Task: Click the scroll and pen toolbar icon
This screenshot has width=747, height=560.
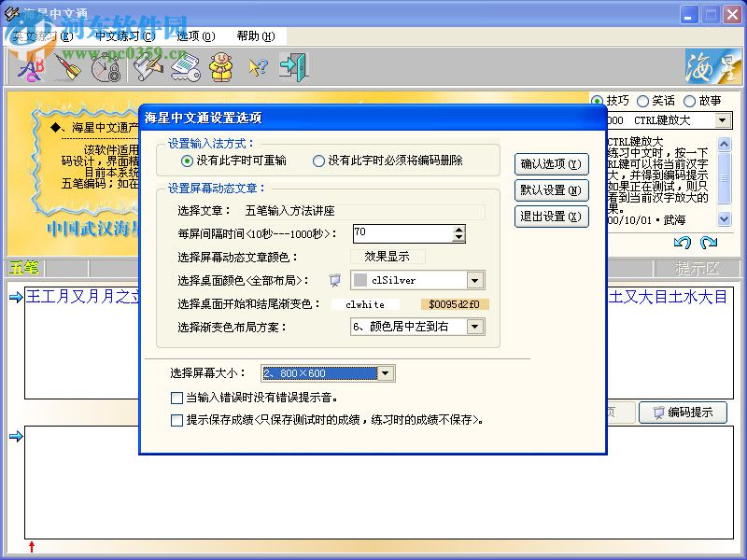Action: pos(148,67)
